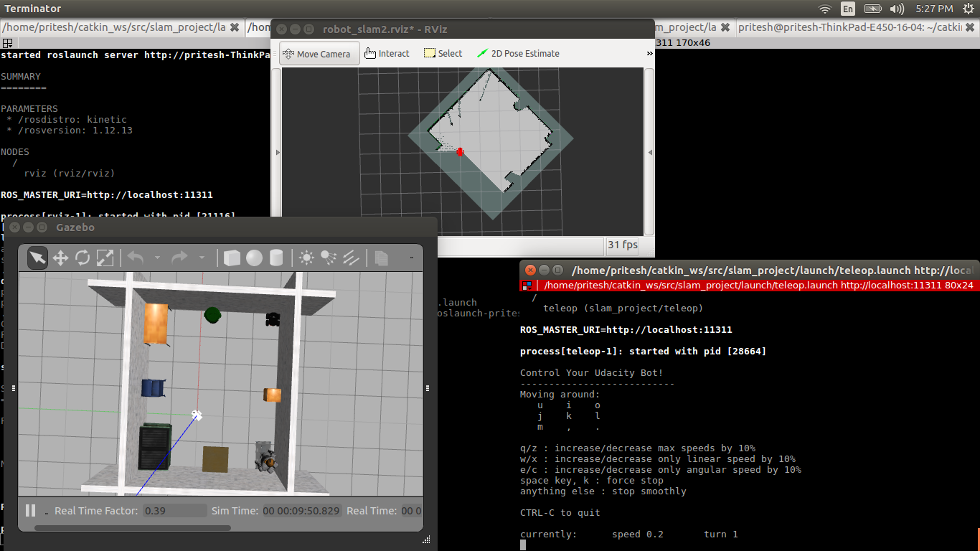
Task: Click the 'Control Your Udacity Bot!' line
Action: click(x=592, y=373)
